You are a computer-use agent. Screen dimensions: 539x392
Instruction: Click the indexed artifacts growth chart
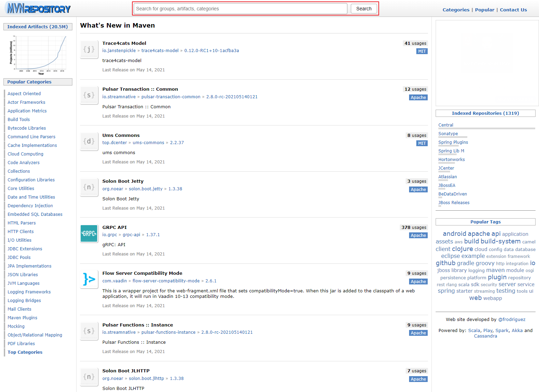pos(38,54)
